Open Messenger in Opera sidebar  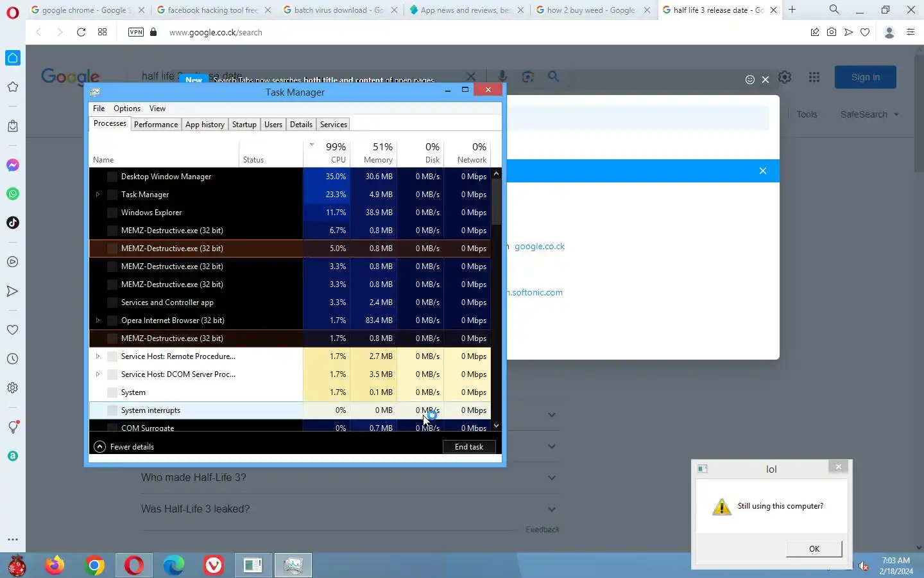pos(13,165)
